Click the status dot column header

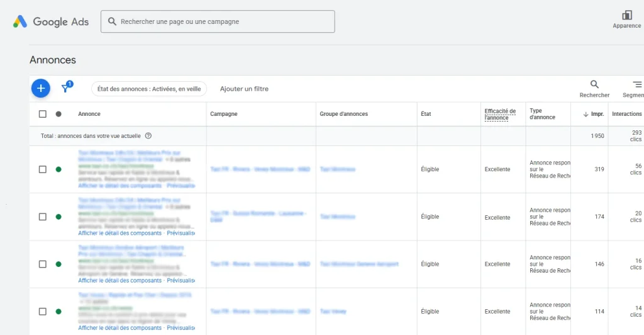click(58, 114)
